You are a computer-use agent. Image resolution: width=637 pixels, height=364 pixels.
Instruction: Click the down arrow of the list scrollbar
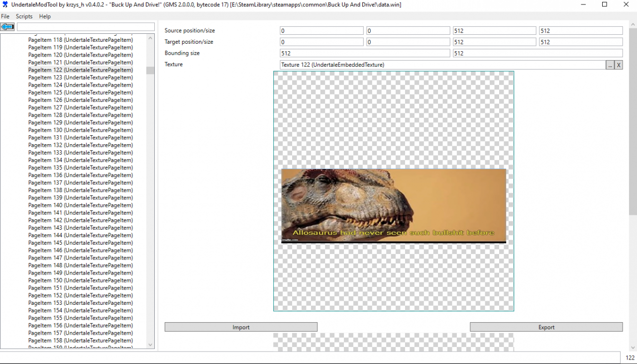pos(150,345)
